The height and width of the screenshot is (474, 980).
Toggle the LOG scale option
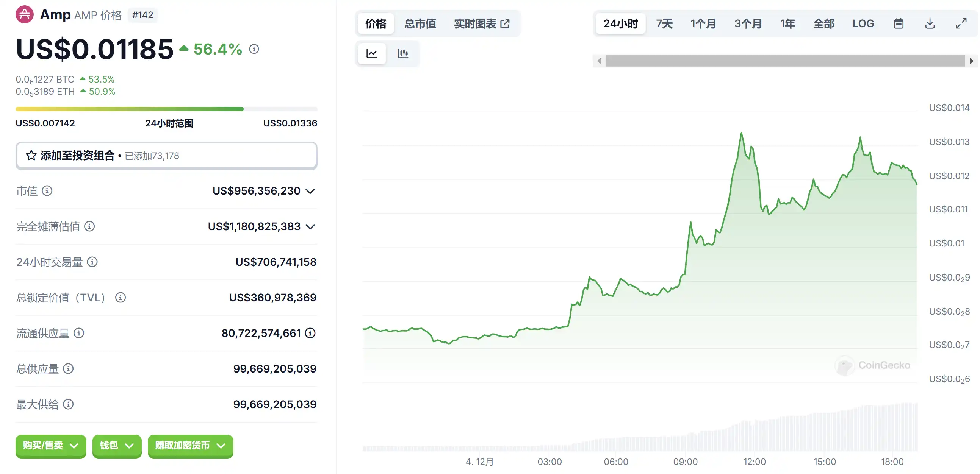pyautogui.click(x=863, y=23)
